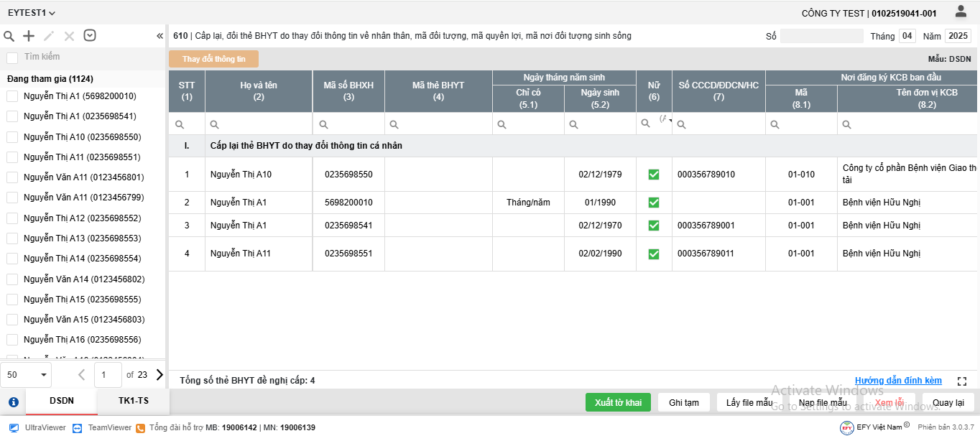Go to the next page of the employee list
The width and height of the screenshot is (980, 436).
tap(160, 374)
